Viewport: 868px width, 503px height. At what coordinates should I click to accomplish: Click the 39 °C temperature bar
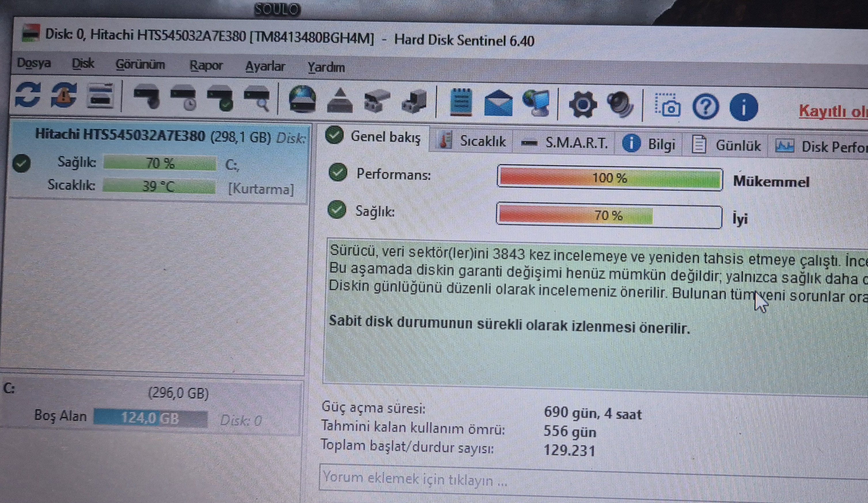point(159,186)
